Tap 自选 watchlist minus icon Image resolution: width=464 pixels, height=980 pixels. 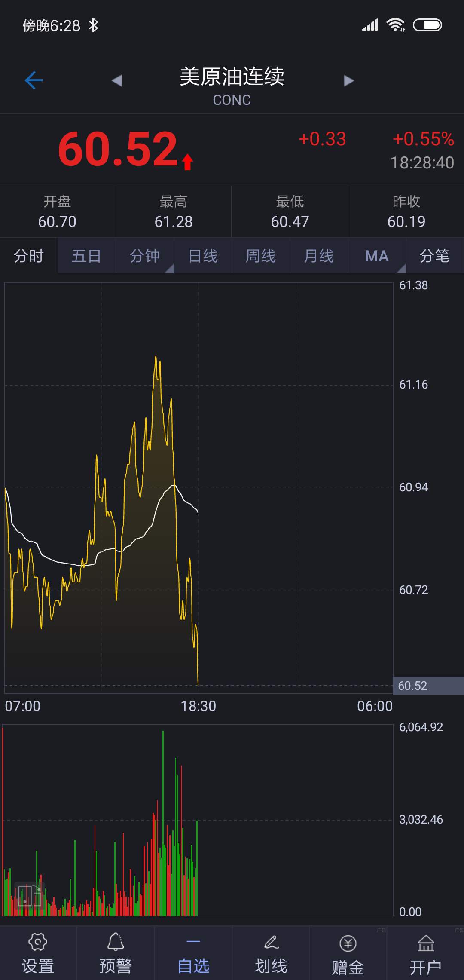(x=193, y=942)
